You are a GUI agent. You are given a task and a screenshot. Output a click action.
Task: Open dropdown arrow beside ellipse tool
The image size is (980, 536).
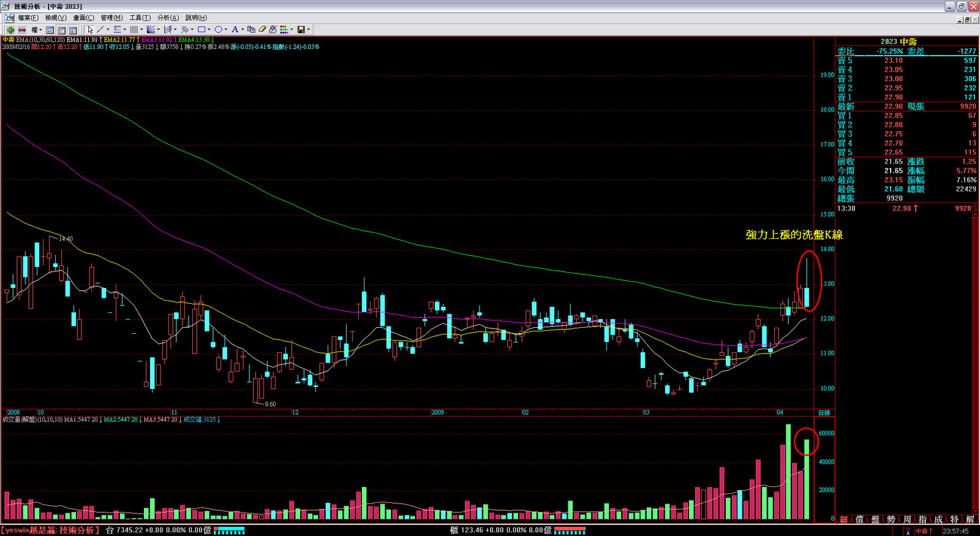(225, 29)
